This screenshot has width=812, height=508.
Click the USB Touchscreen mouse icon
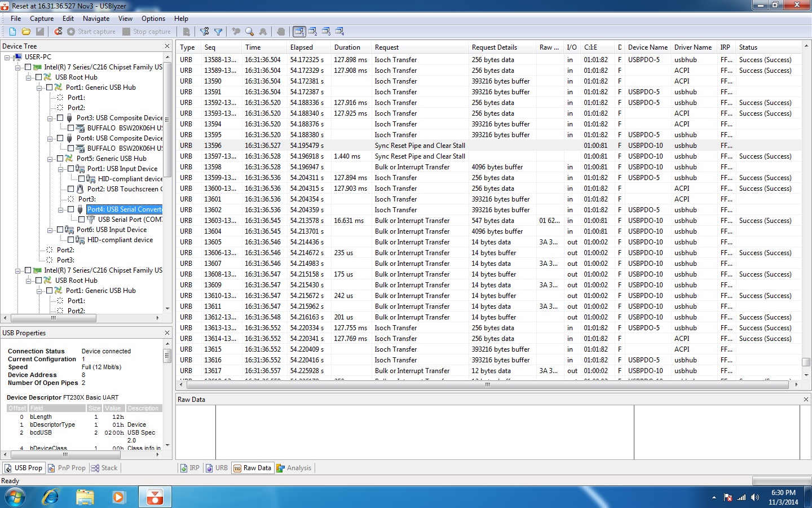(x=80, y=189)
